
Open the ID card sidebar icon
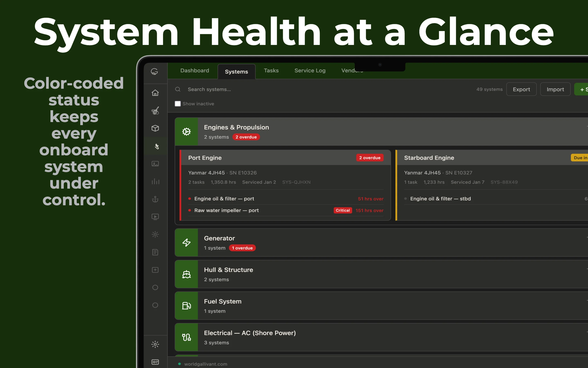coord(155,362)
